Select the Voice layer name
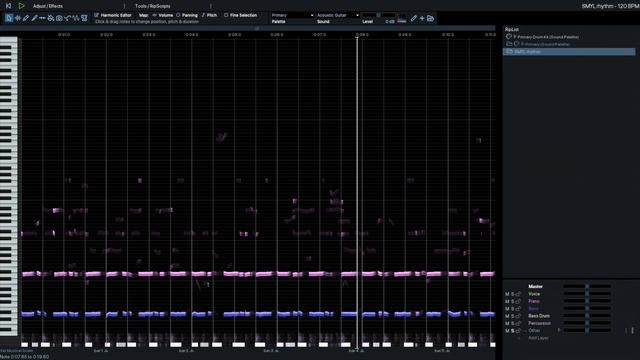The height and width of the screenshot is (360, 640). (534, 294)
